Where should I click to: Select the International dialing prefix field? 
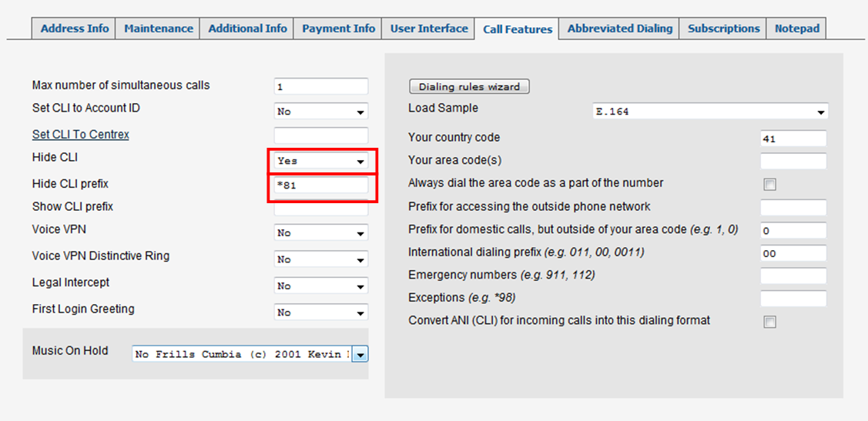[x=794, y=253]
